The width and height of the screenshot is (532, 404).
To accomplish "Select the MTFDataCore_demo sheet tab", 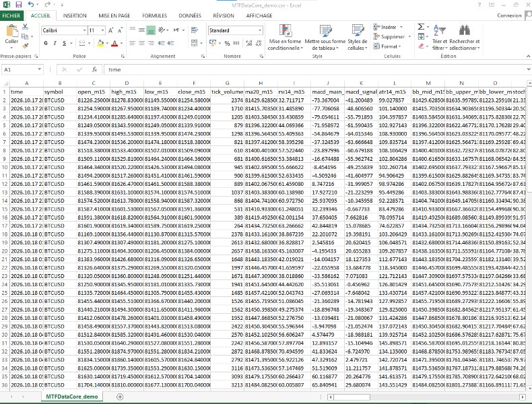I will click(72, 397).
